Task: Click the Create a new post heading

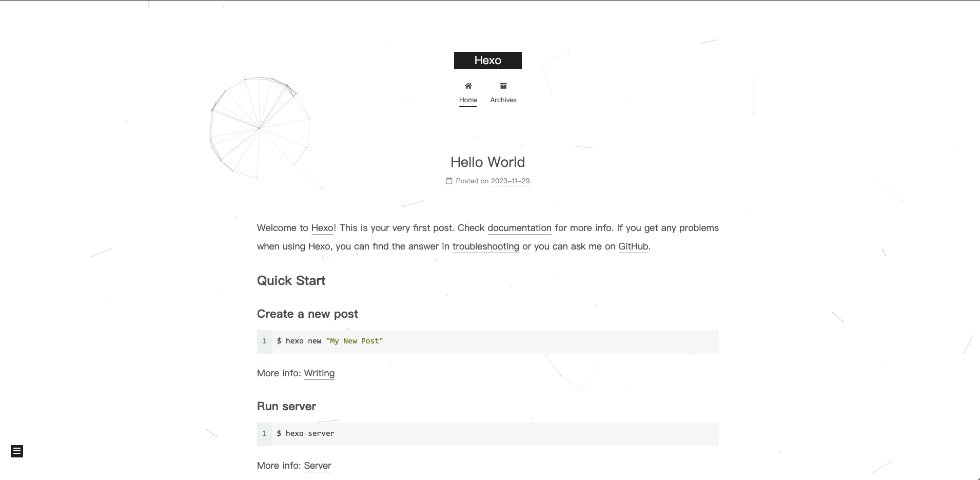Action: point(307,314)
